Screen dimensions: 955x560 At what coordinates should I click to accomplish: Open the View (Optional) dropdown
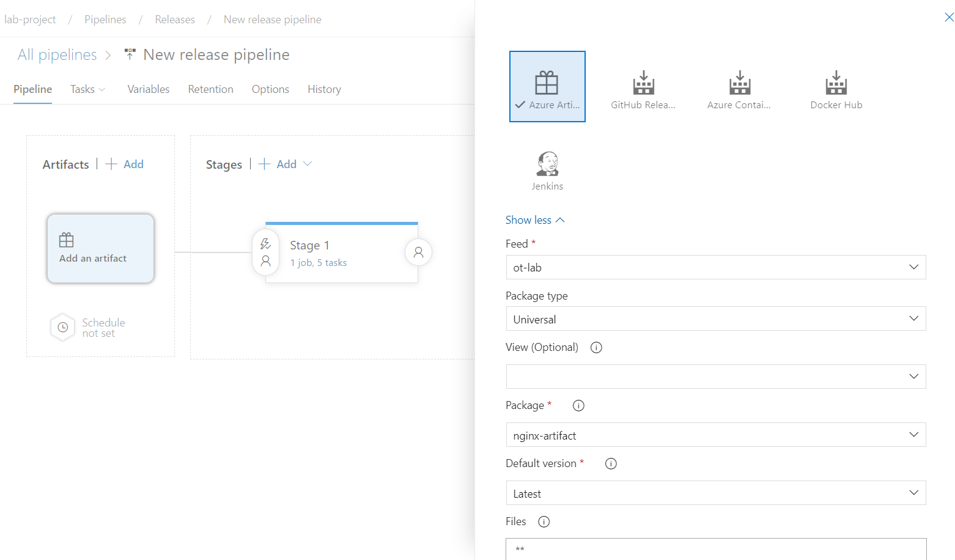point(716,377)
